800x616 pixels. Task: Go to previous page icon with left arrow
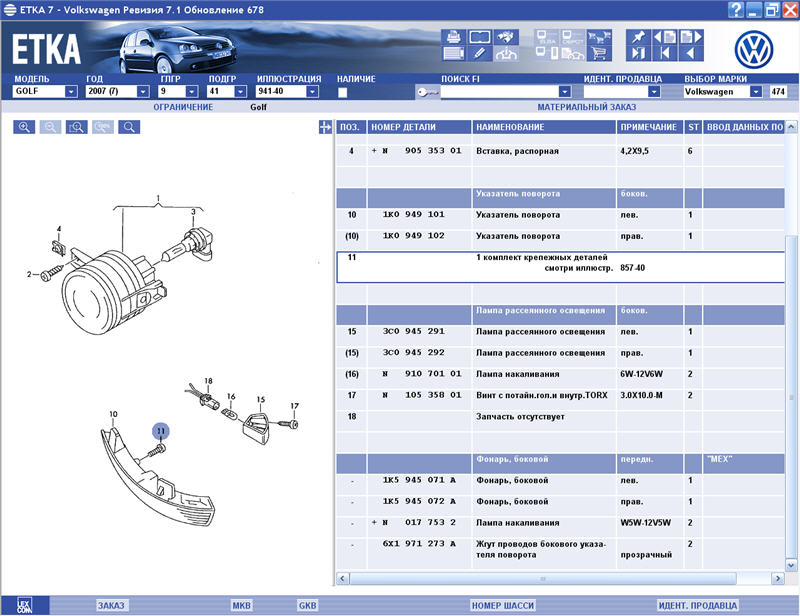664,37
